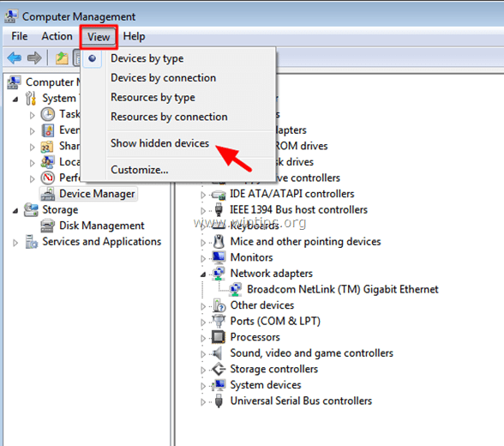Expand the Monitors category arrow
This screenshot has height=446, width=504.
pos(203,258)
